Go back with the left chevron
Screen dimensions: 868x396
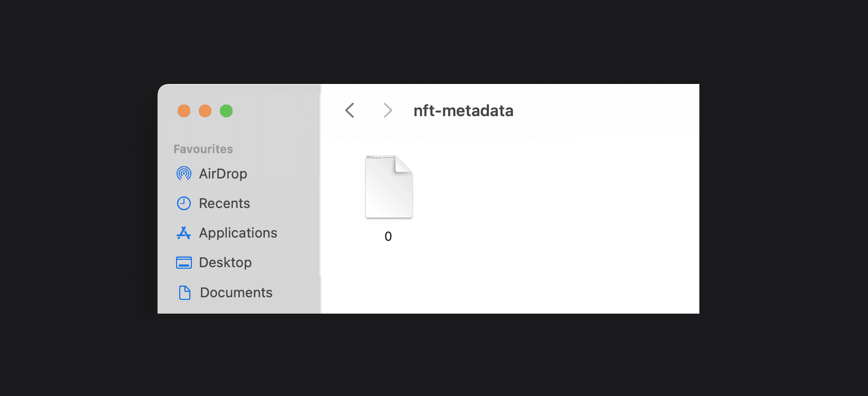point(349,110)
